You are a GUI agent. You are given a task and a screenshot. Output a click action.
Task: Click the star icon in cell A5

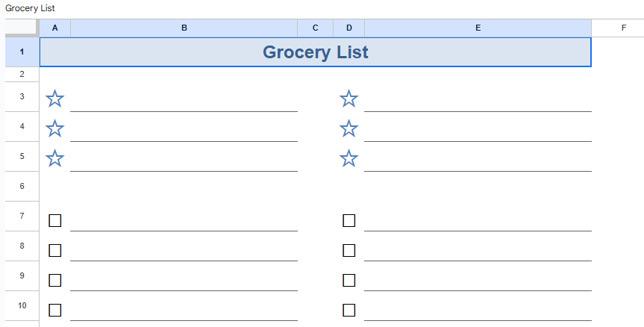point(54,158)
